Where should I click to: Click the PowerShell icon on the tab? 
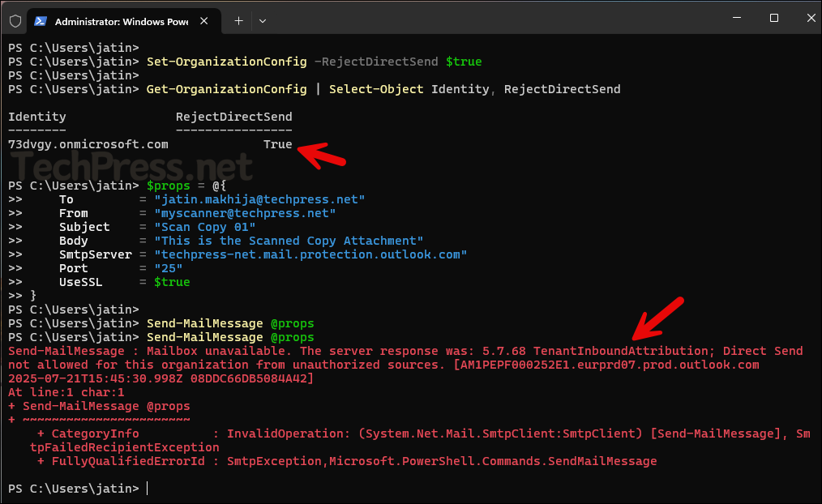tap(41, 21)
